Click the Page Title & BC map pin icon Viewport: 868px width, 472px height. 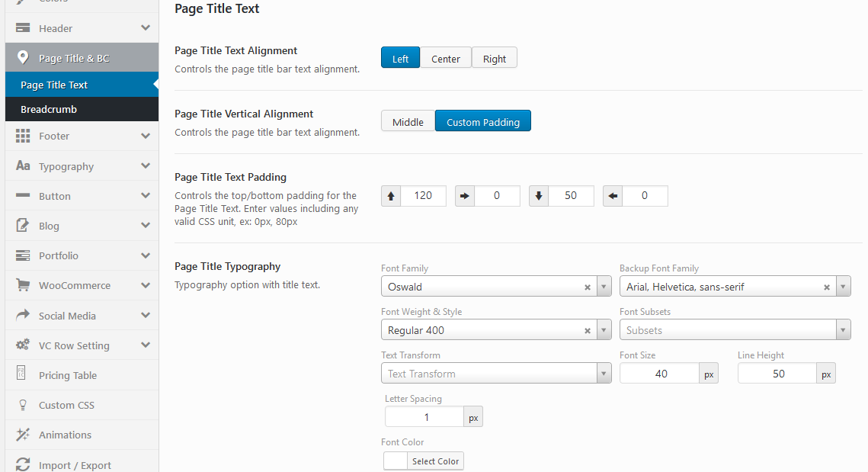23,57
